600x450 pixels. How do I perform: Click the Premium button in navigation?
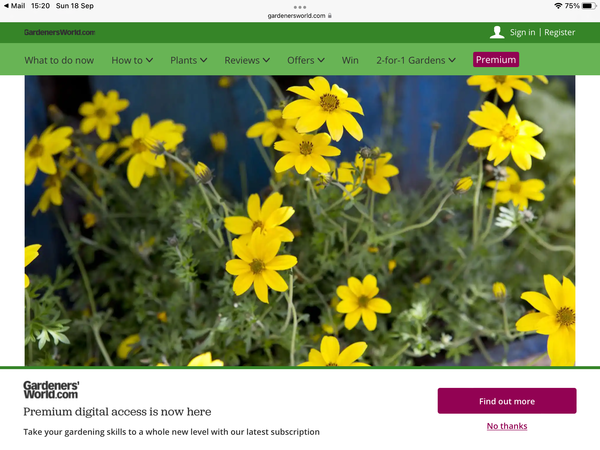(x=496, y=60)
